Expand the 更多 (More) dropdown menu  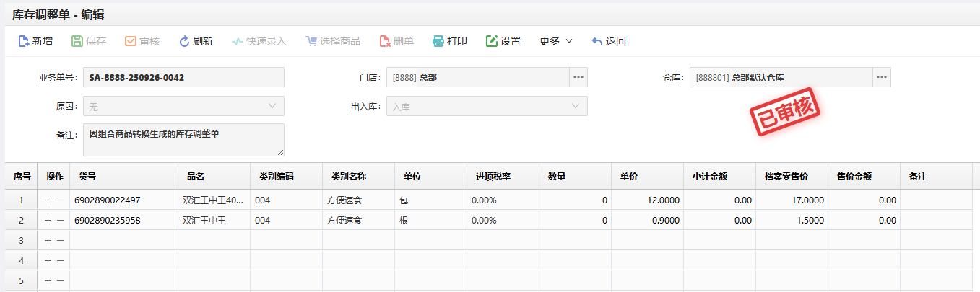pos(555,41)
